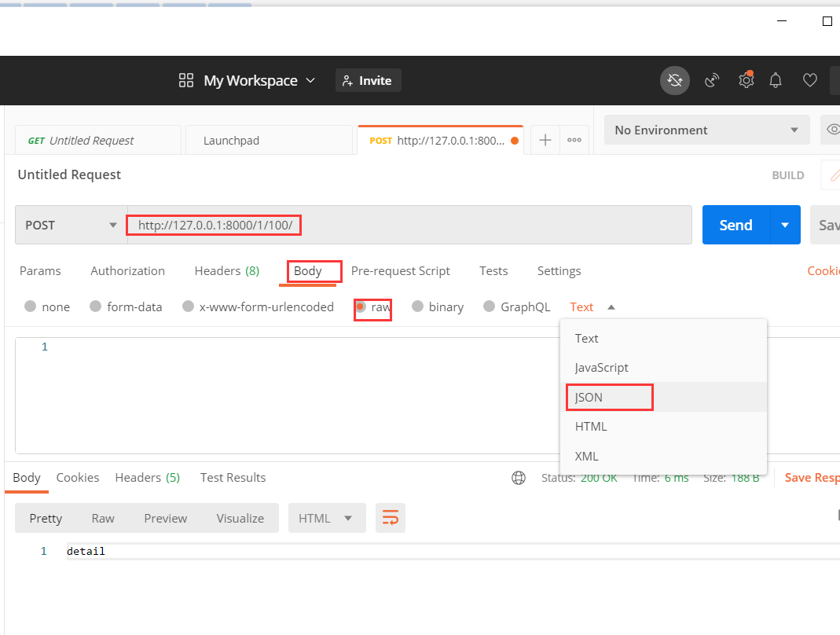Click the globe network icon in response
840x635 pixels.
519,478
